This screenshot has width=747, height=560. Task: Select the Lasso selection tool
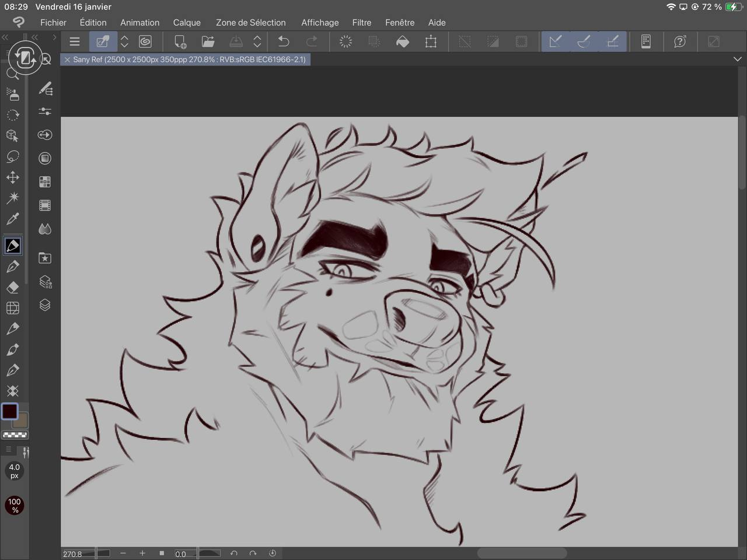coord(12,156)
